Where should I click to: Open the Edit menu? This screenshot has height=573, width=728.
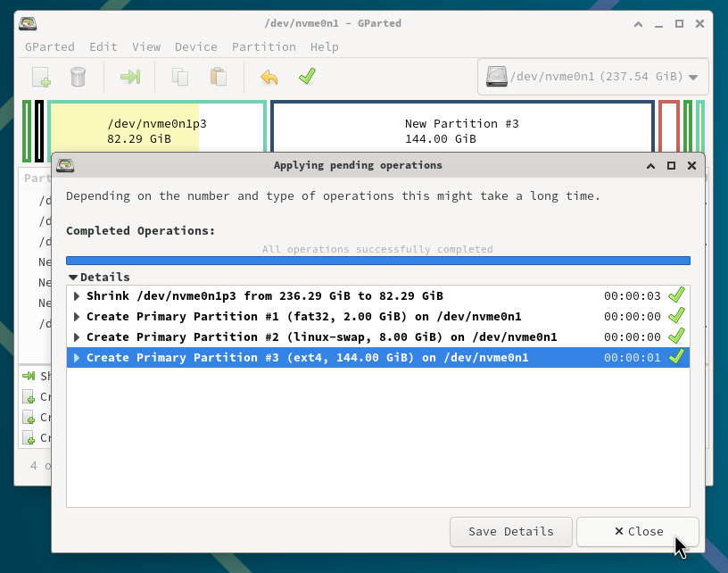coord(103,47)
